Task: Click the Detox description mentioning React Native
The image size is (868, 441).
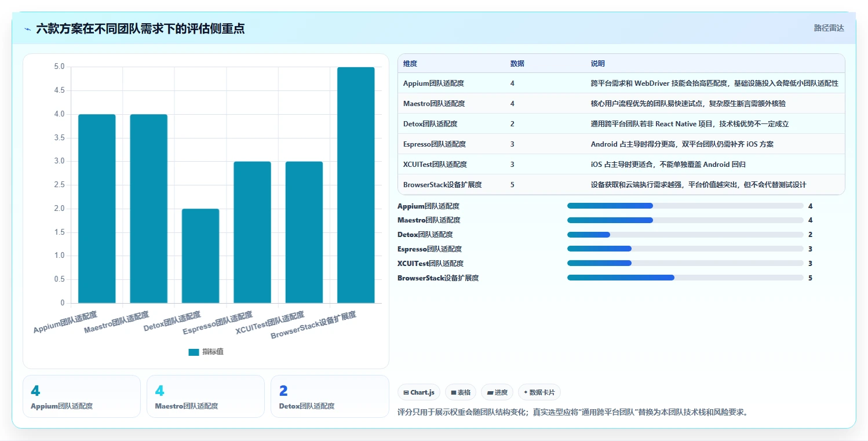Action: point(690,124)
